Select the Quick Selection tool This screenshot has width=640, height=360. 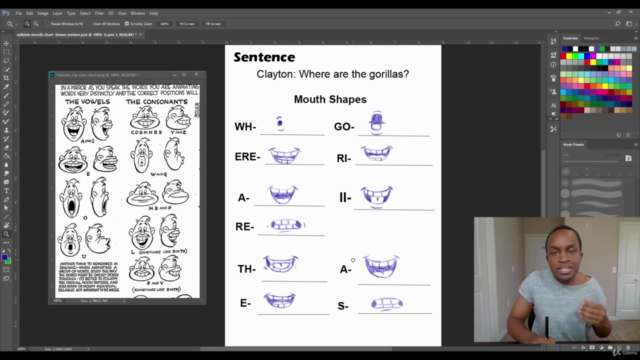click(x=6, y=69)
